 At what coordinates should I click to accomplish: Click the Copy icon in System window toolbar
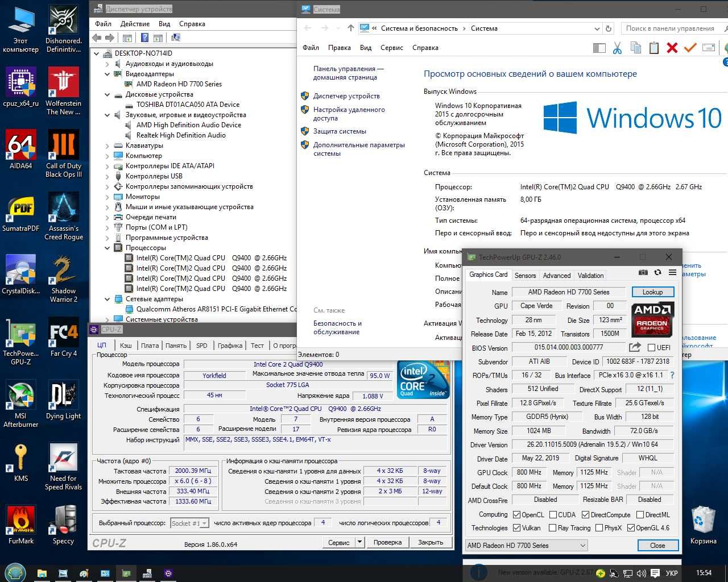point(635,48)
